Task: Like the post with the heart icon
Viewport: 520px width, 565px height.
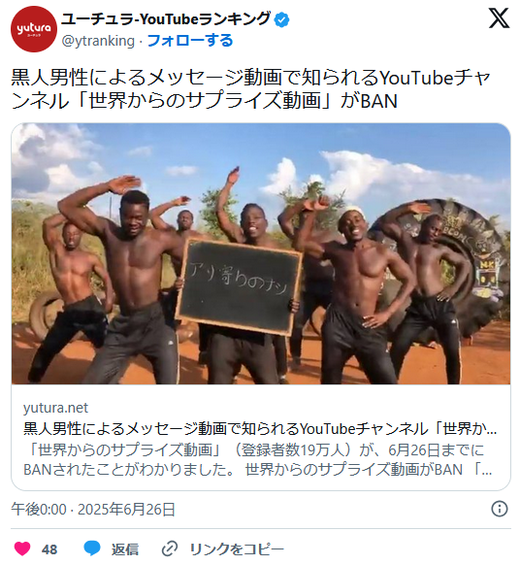Action: (x=22, y=549)
